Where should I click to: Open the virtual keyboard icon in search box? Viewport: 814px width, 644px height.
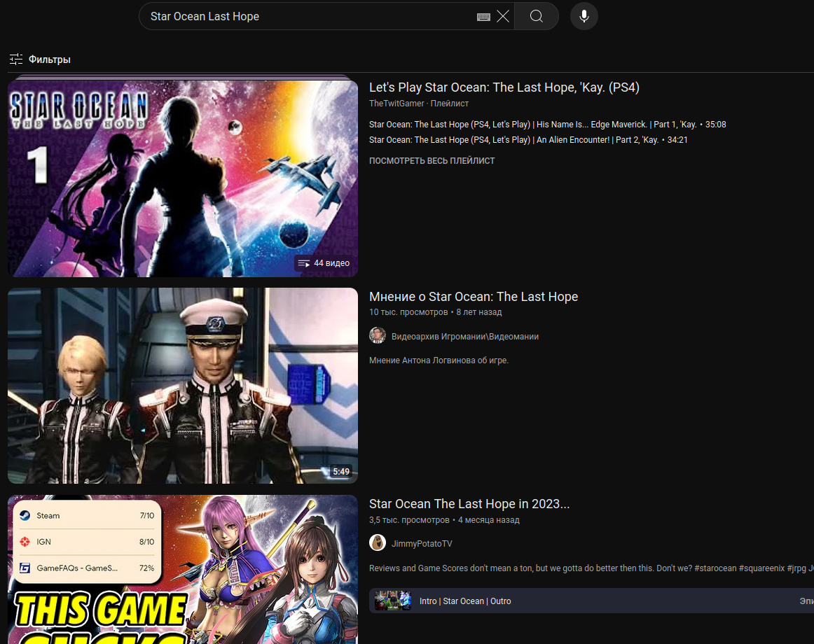pos(483,17)
